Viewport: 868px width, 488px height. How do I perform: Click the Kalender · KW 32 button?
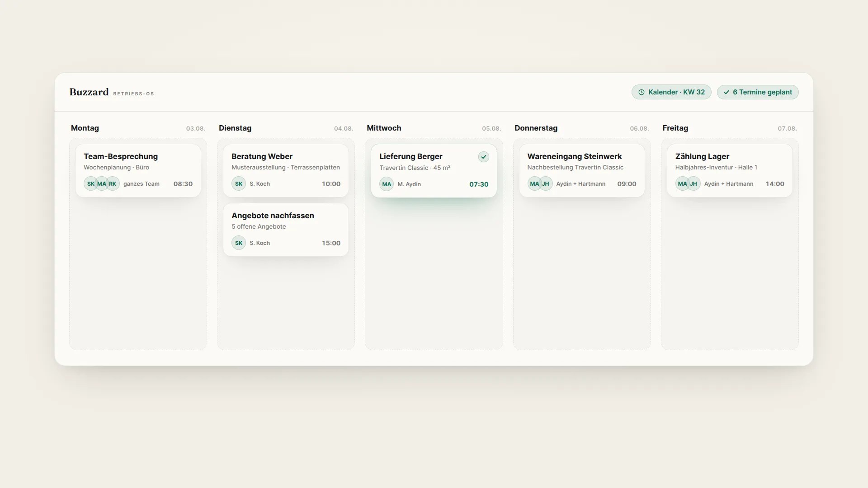pos(671,92)
